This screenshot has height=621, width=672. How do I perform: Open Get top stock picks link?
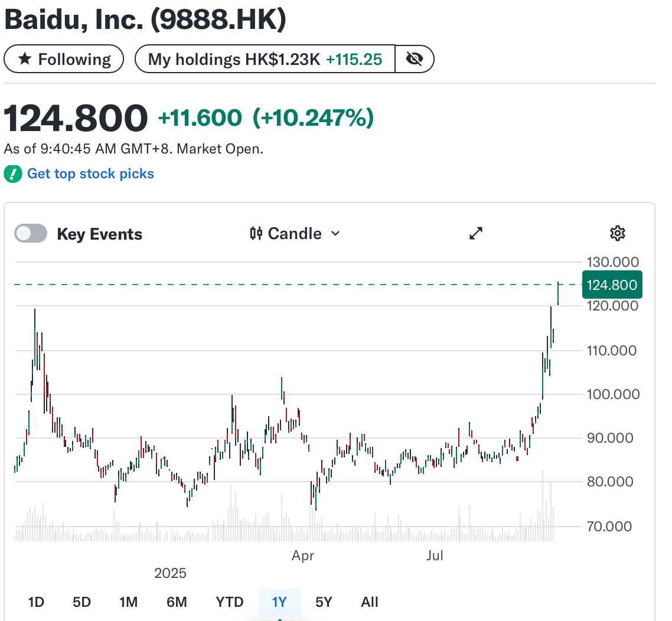tap(90, 174)
